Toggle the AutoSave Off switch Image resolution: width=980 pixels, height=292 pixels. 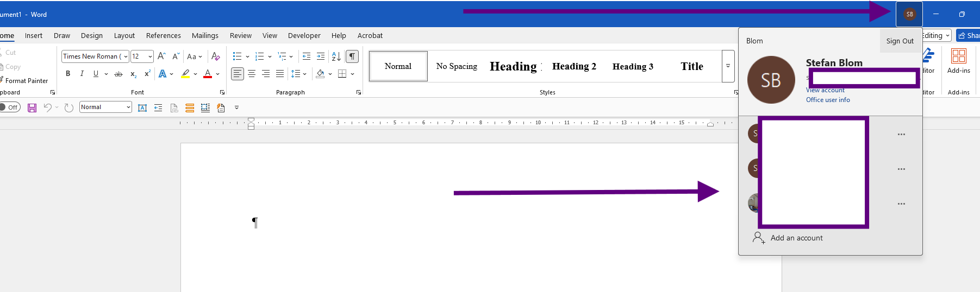pyautogui.click(x=10, y=107)
